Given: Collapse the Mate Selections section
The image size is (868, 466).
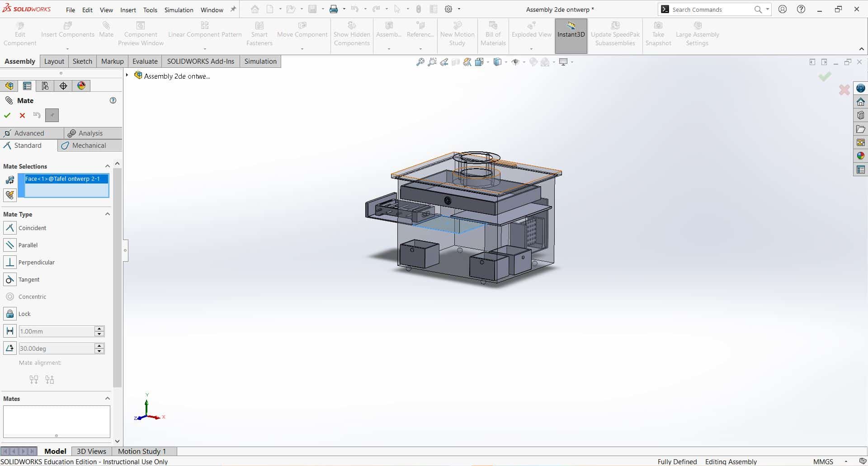Looking at the screenshot, I should [x=108, y=166].
